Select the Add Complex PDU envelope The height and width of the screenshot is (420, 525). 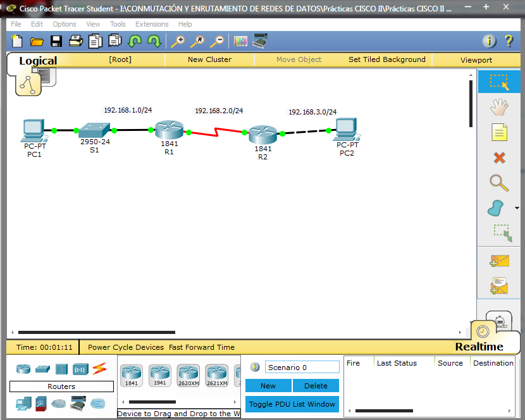point(499,286)
